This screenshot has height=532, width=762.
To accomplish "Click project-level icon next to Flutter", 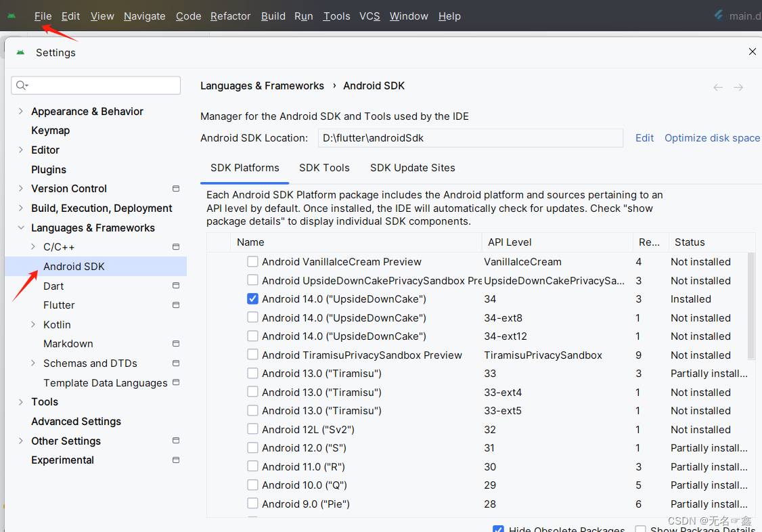I will click(176, 305).
